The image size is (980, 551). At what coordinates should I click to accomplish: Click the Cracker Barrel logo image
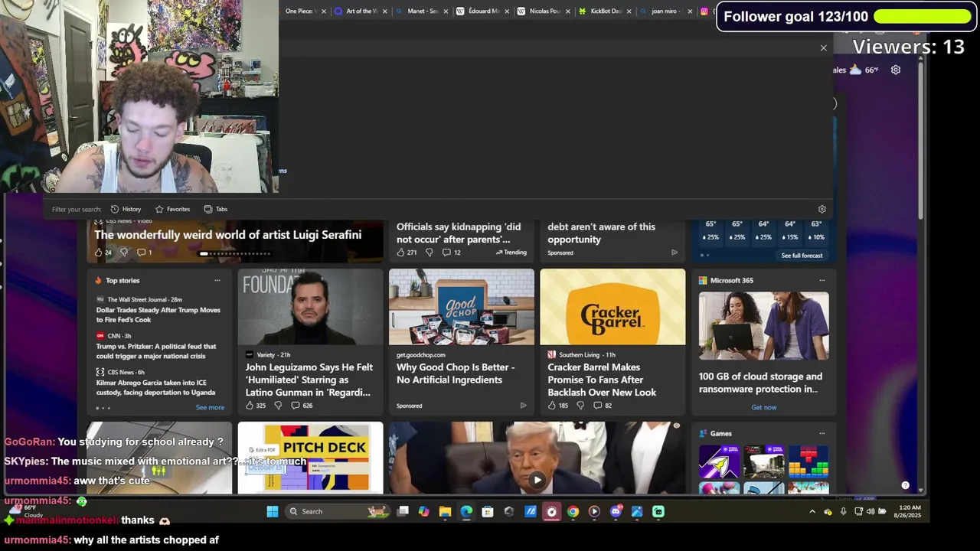coord(612,307)
